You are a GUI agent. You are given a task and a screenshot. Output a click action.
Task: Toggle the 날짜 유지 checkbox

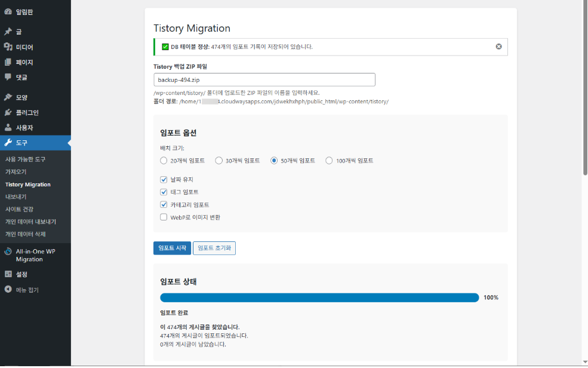[x=164, y=180]
